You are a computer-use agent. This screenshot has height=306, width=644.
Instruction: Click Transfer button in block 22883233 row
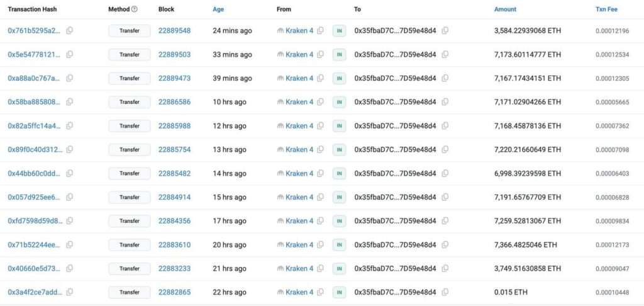130,269
